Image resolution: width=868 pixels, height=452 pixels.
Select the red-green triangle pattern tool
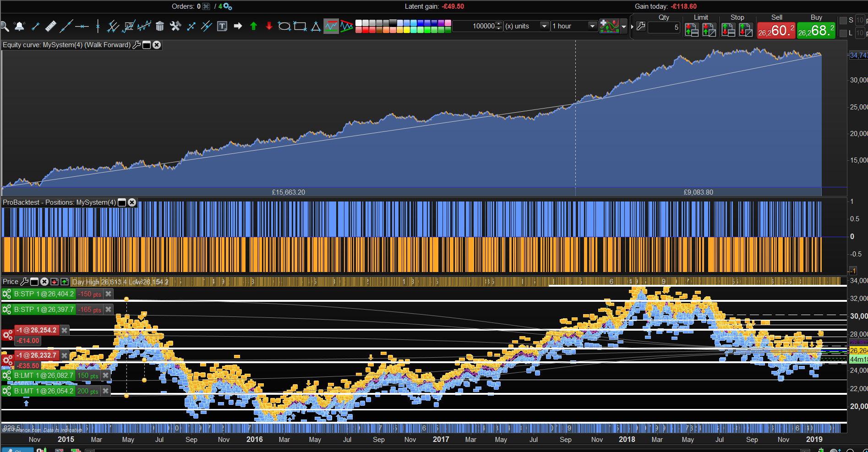tap(347, 26)
